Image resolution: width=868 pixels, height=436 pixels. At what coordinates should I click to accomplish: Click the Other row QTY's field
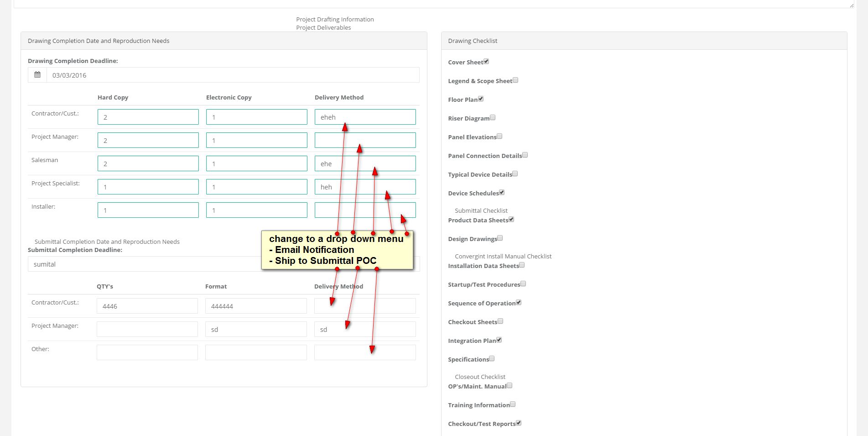pyautogui.click(x=147, y=352)
